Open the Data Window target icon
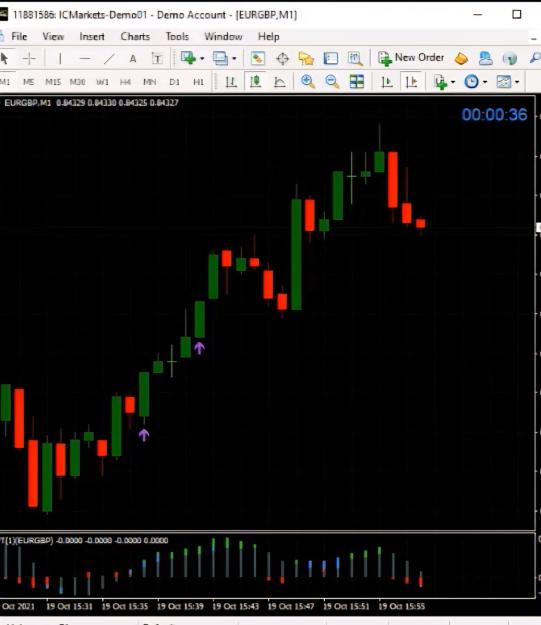Viewport: 541px width, 625px height. (x=282, y=59)
